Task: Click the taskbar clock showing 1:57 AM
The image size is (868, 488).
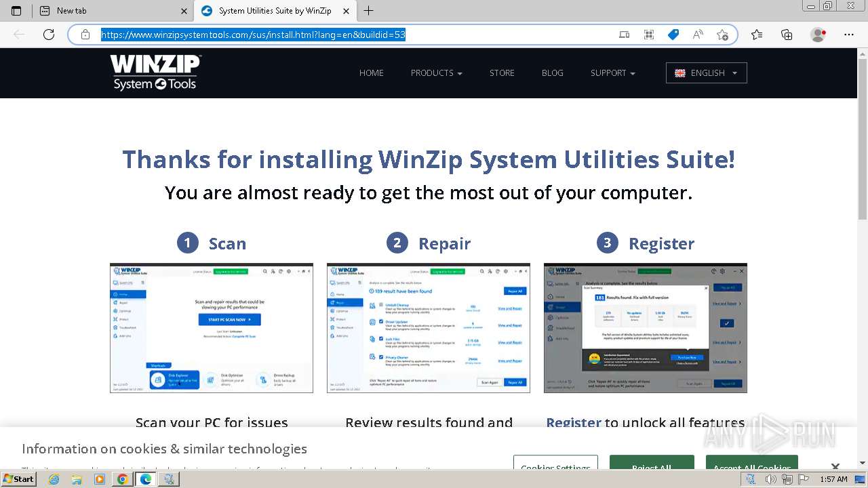Action: coord(833,479)
